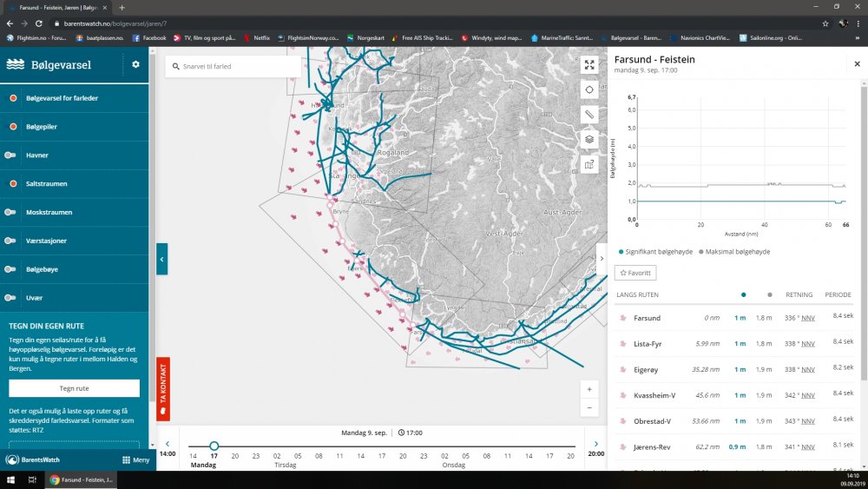The width and height of the screenshot is (868, 489).
Task: Click the Tegn rute button
Action: (x=74, y=388)
